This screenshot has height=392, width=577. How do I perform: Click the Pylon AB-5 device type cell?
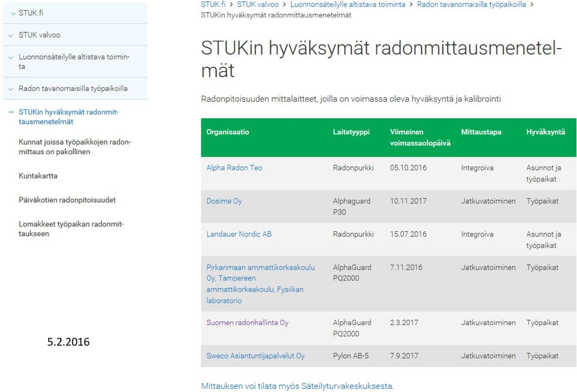[x=350, y=356]
